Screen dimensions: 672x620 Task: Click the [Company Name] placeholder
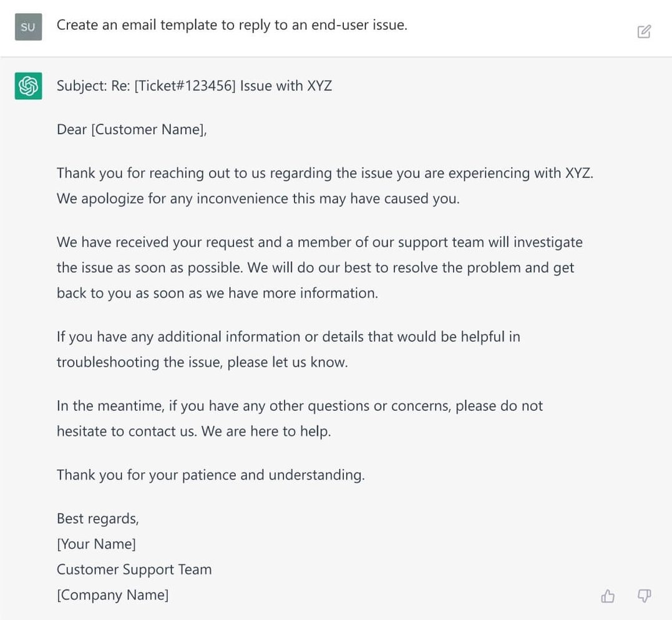point(112,595)
